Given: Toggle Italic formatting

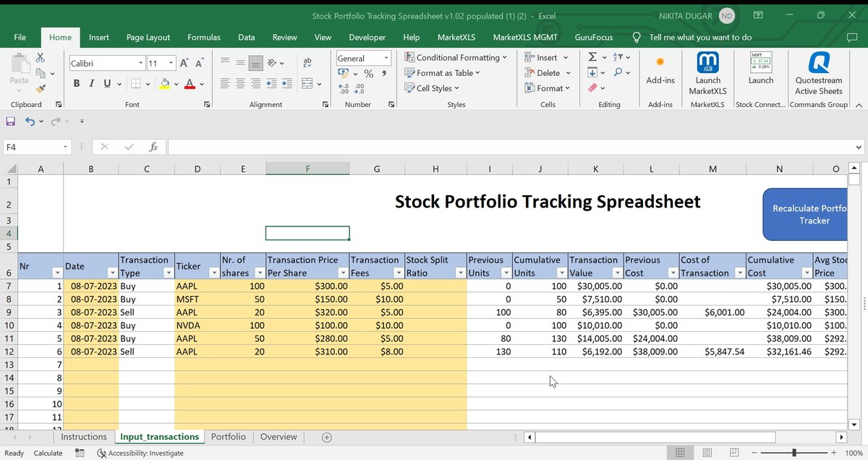Looking at the screenshot, I should (x=93, y=84).
